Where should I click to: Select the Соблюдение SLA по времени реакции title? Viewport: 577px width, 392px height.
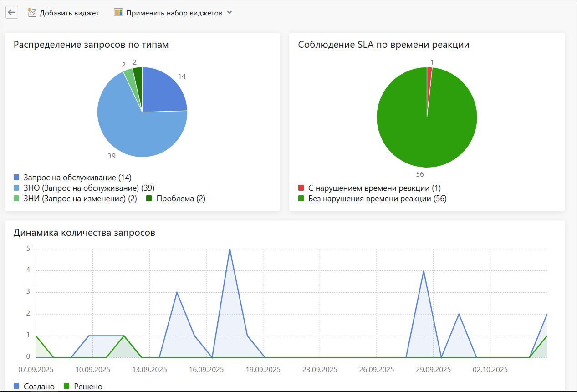pyautogui.click(x=383, y=45)
